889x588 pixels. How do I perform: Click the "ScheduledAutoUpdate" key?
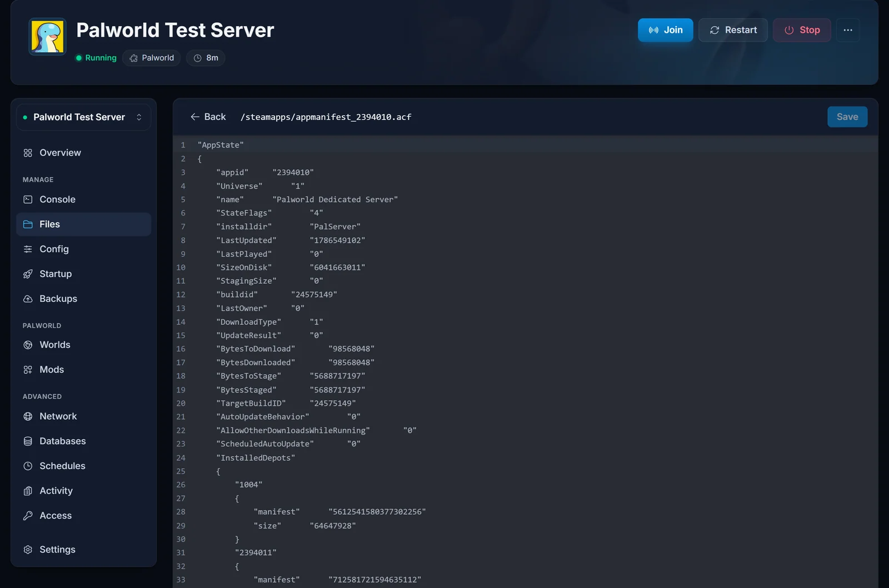[x=265, y=444]
